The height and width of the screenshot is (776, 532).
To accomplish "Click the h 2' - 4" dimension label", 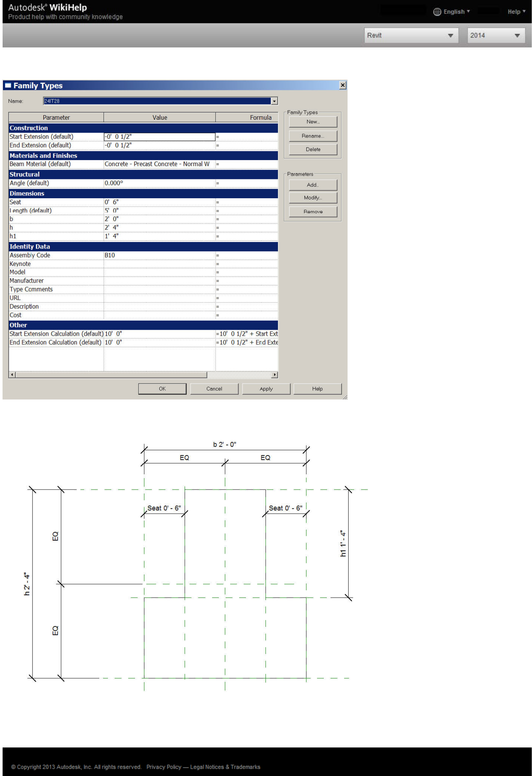I will coord(27,584).
